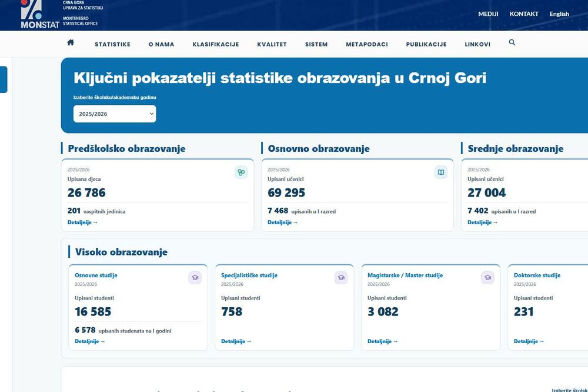Open the O NAMA menu
The image size is (588, 392).
pyautogui.click(x=161, y=44)
